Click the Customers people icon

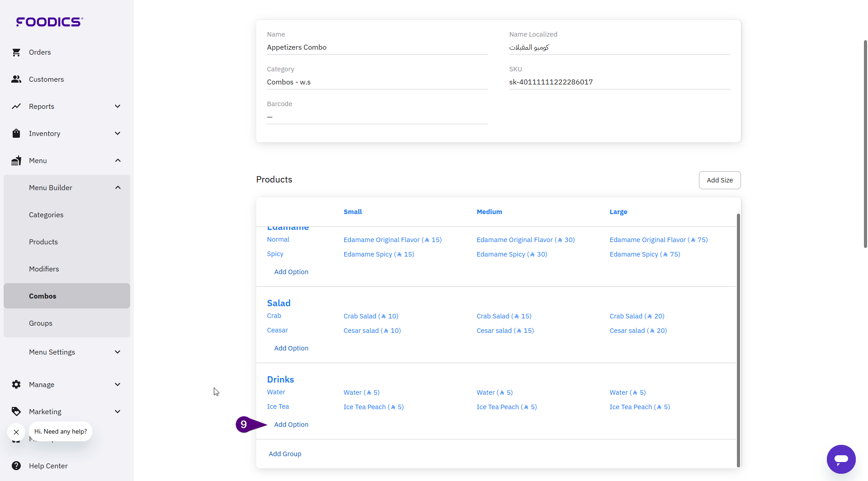16,79
